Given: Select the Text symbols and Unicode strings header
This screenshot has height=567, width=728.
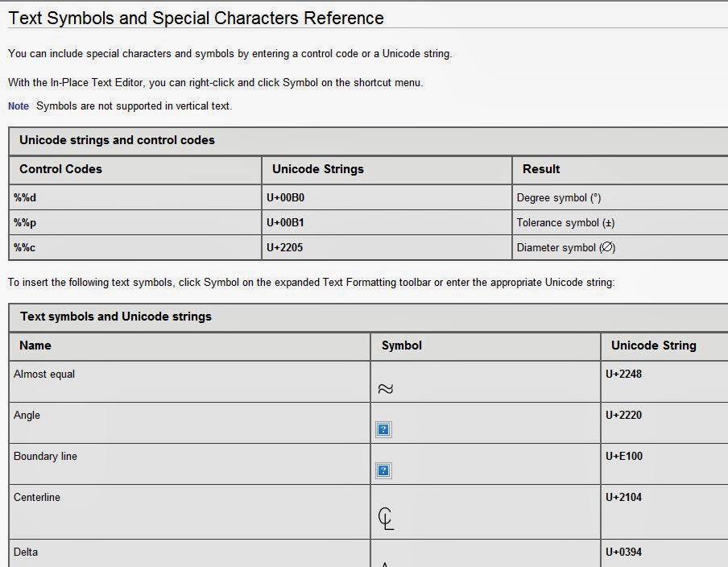Looking at the screenshot, I should click(113, 317).
